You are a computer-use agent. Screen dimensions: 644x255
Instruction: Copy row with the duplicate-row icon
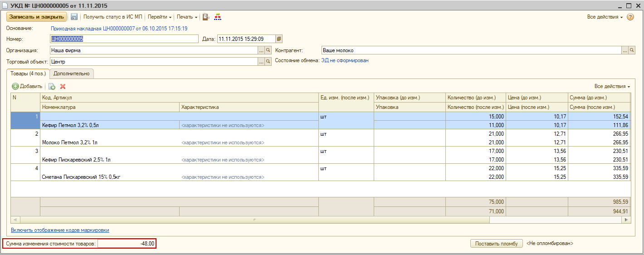tap(52, 86)
